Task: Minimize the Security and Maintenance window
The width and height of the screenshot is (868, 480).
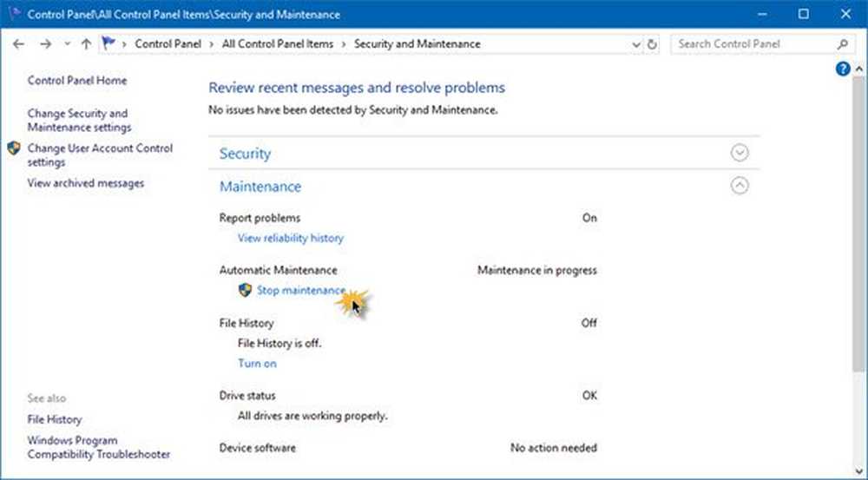Action: pyautogui.click(x=762, y=14)
